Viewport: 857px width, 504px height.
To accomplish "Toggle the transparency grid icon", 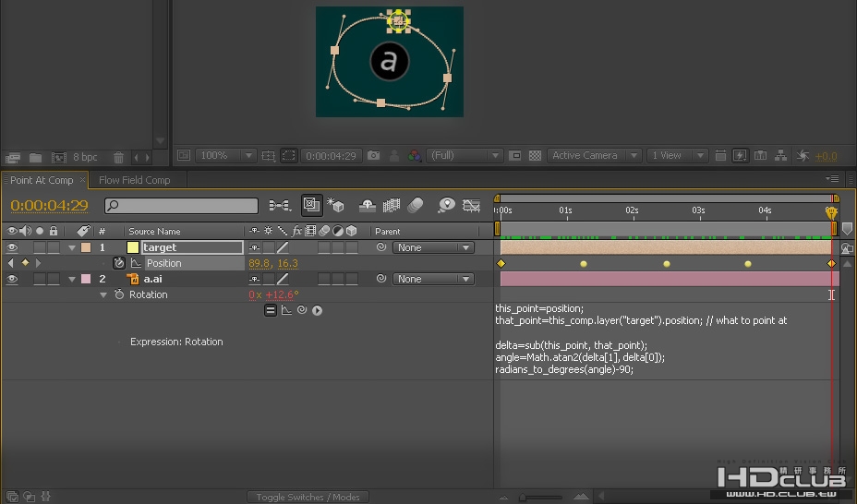I will [535, 156].
